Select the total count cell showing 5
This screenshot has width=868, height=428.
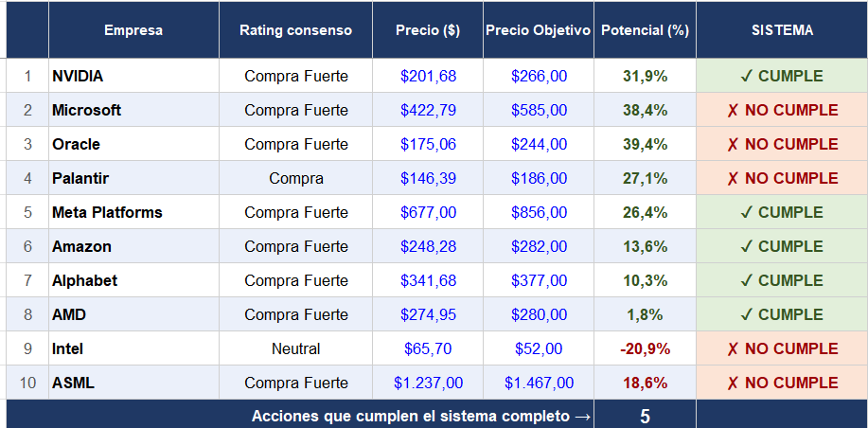point(645,417)
